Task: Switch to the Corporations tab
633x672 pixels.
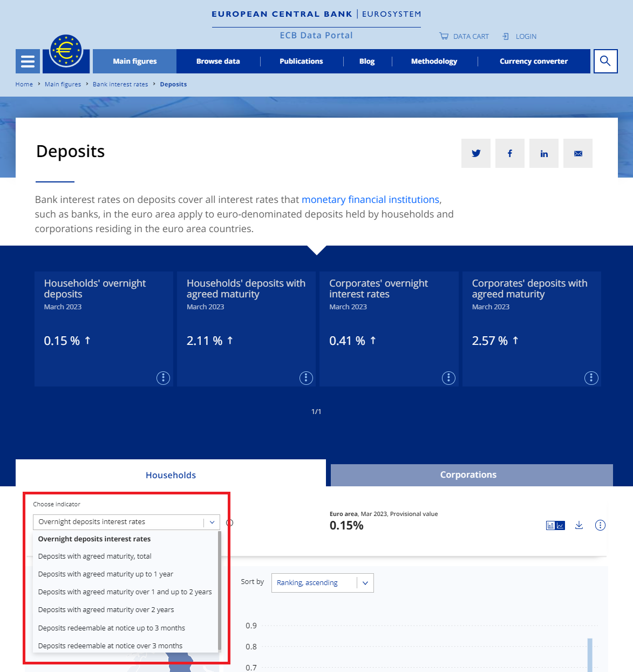Action: point(468,474)
